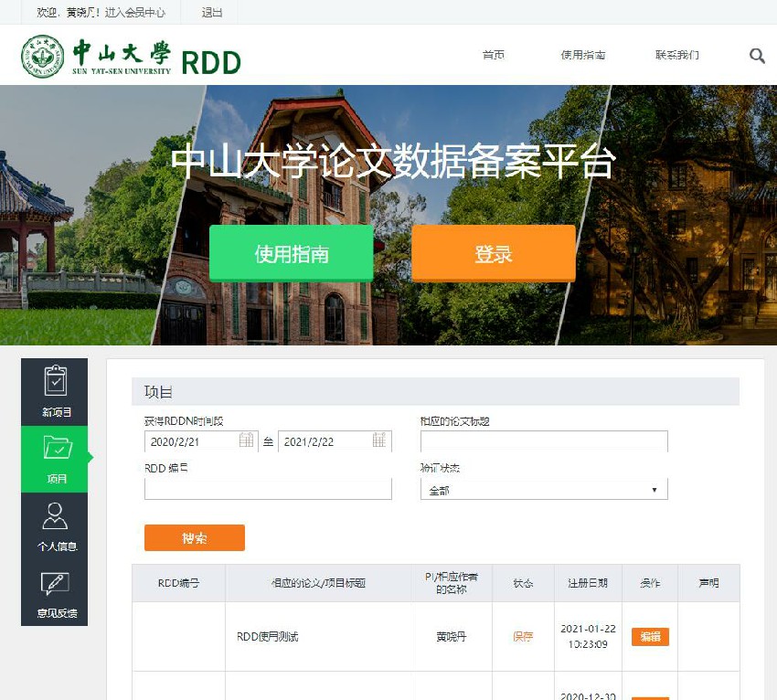Image resolution: width=777 pixels, height=700 pixels.
Task: Click the orange 登录 banner button
Action: pos(493,254)
